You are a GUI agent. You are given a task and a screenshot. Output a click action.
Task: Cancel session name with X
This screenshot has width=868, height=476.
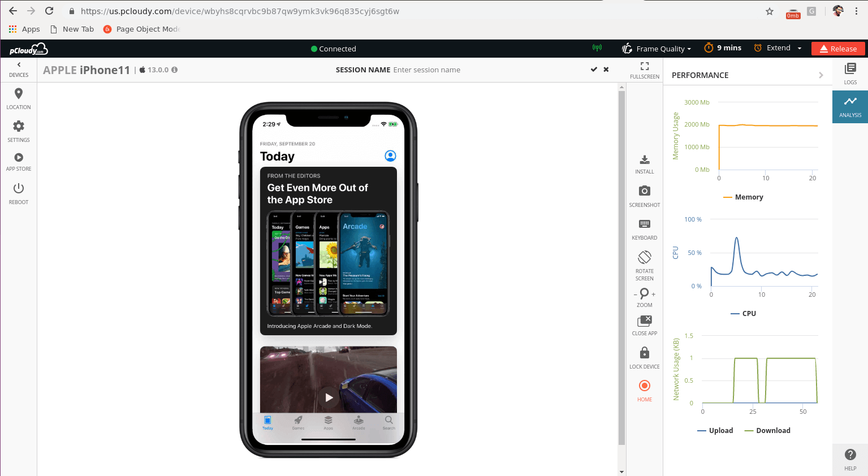[x=606, y=70]
